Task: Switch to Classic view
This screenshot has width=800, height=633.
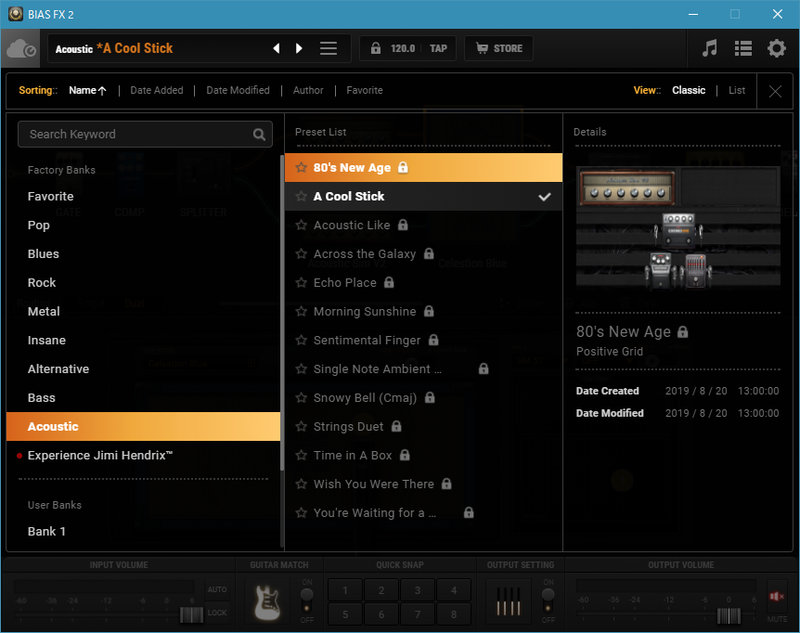Action: 688,90
